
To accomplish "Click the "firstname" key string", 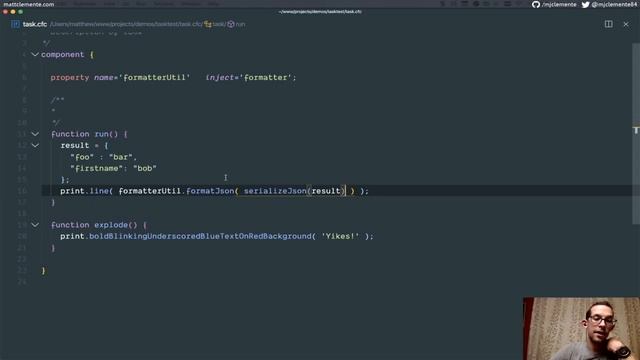I will click(96, 168).
